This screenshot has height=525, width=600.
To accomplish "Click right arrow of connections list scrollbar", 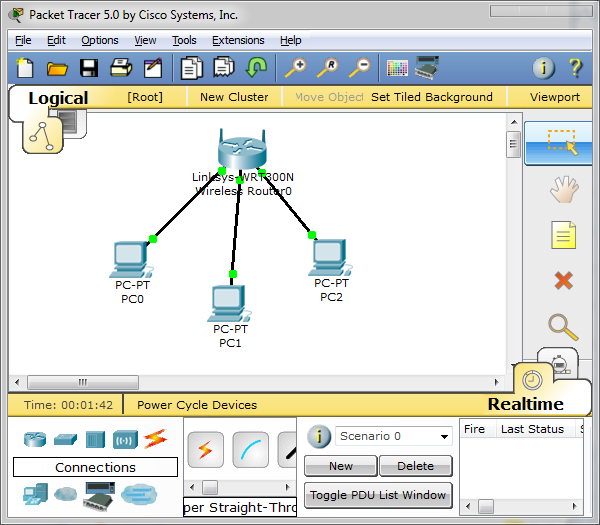I will click(287, 488).
